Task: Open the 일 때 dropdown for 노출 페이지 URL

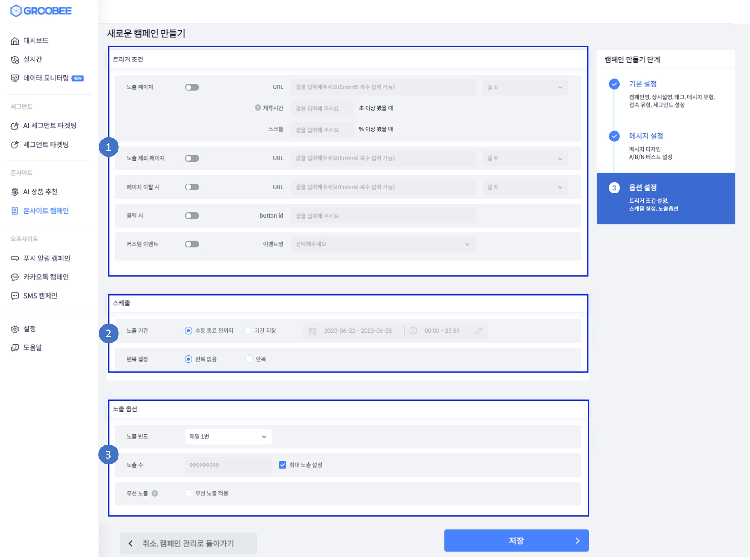Action: point(524,87)
